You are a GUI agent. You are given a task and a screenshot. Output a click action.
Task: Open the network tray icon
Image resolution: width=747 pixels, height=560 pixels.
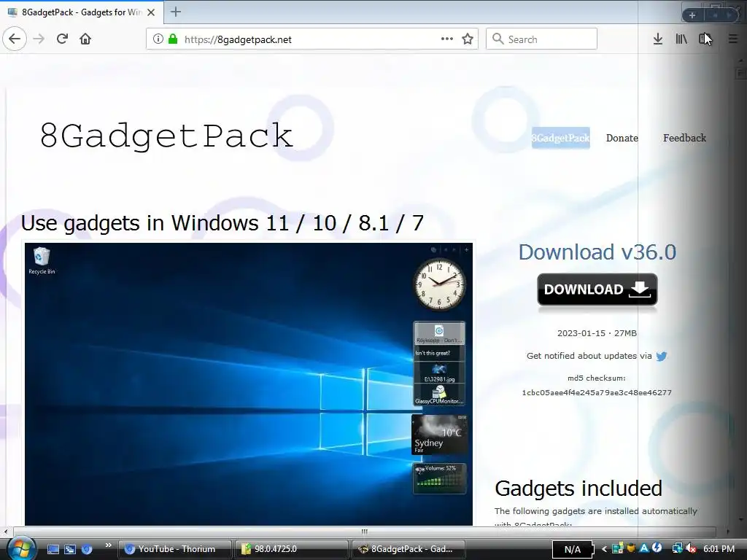pyautogui.click(x=677, y=549)
